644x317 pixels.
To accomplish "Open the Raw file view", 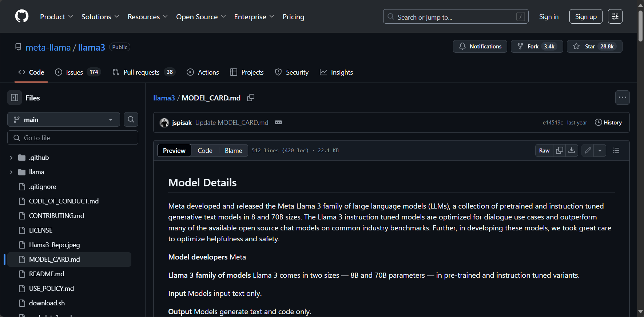I will (x=544, y=150).
